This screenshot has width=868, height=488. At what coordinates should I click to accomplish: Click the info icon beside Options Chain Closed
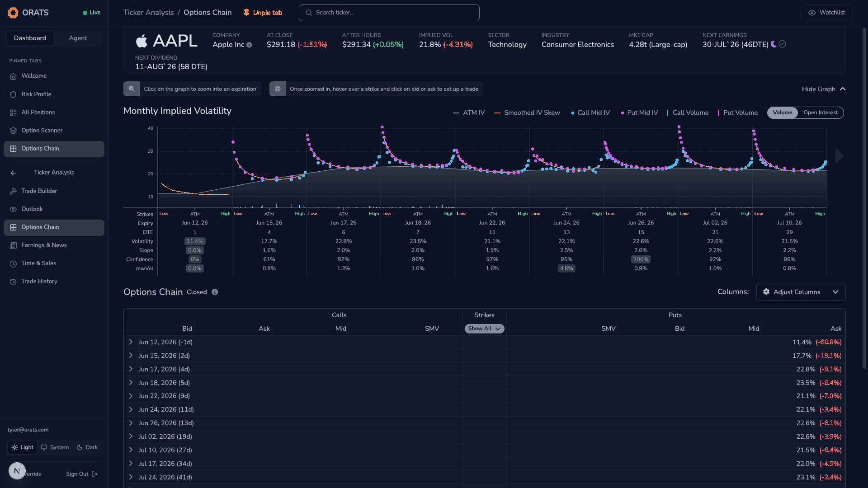click(215, 292)
